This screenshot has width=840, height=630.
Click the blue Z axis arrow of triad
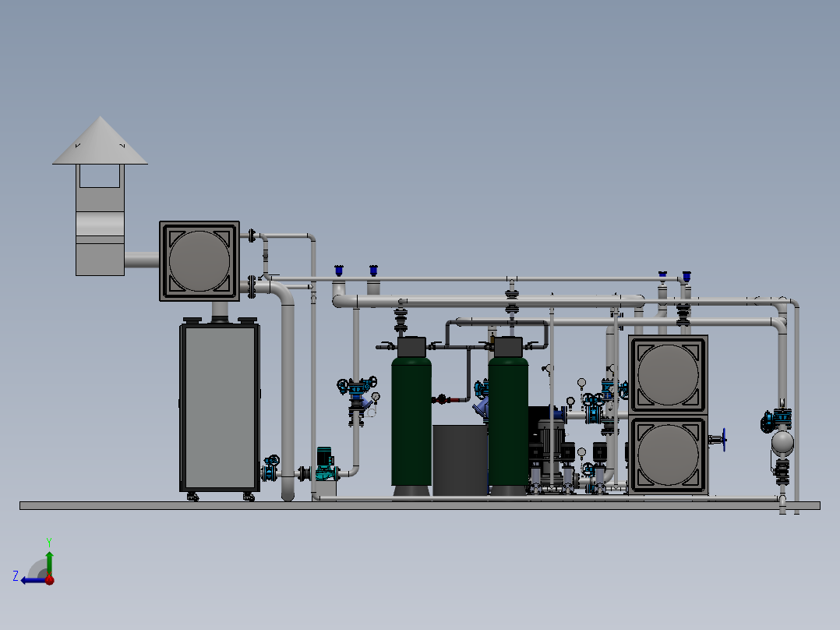point(32,580)
